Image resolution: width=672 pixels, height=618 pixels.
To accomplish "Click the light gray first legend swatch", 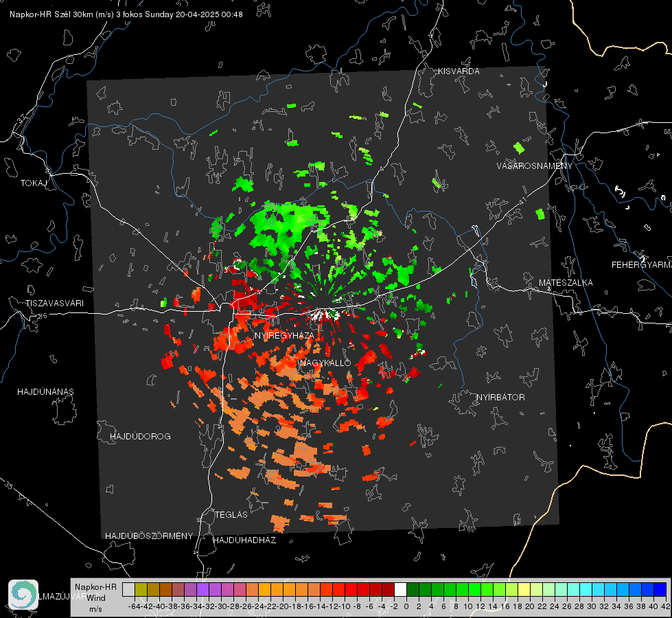I will point(128,590).
